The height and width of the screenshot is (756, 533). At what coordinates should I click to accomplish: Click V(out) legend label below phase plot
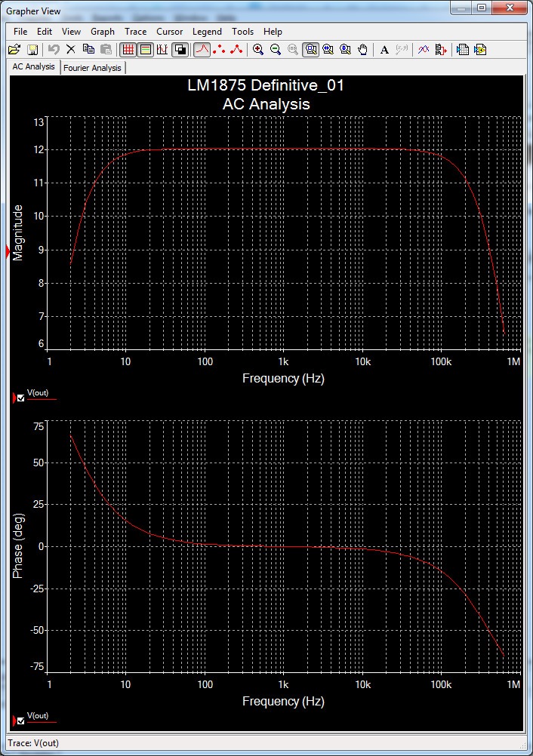[x=38, y=715]
